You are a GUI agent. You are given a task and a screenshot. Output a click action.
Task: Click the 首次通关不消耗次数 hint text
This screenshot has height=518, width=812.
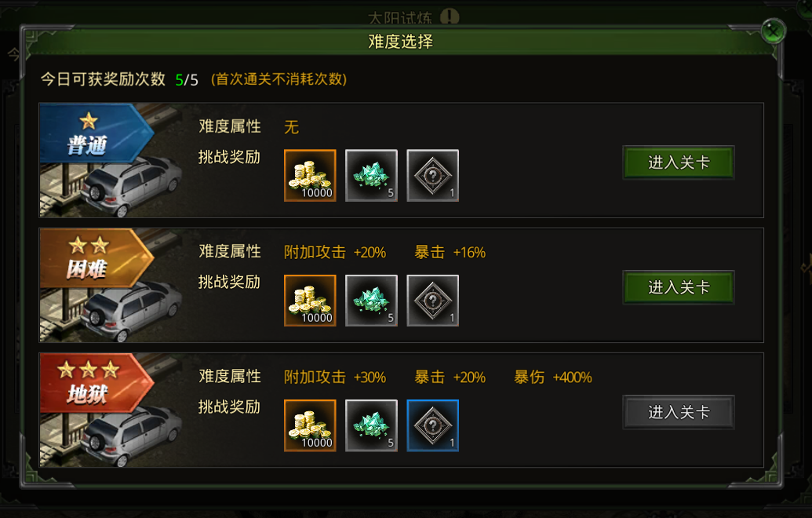pyautogui.click(x=279, y=79)
